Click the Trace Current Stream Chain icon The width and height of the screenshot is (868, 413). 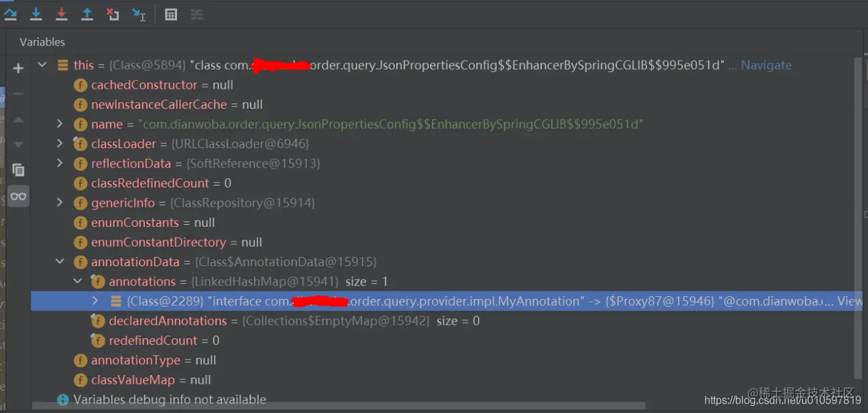196,14
